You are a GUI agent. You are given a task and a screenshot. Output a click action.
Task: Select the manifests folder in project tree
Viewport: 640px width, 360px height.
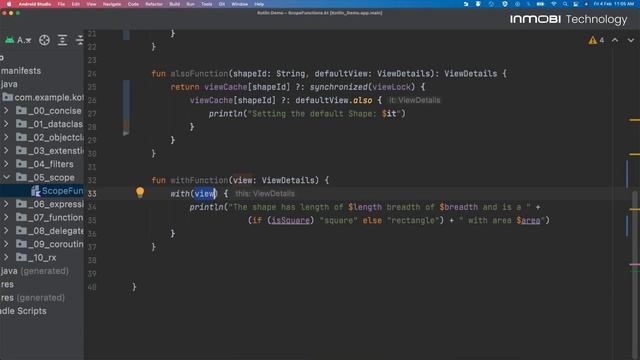point(21,71)
